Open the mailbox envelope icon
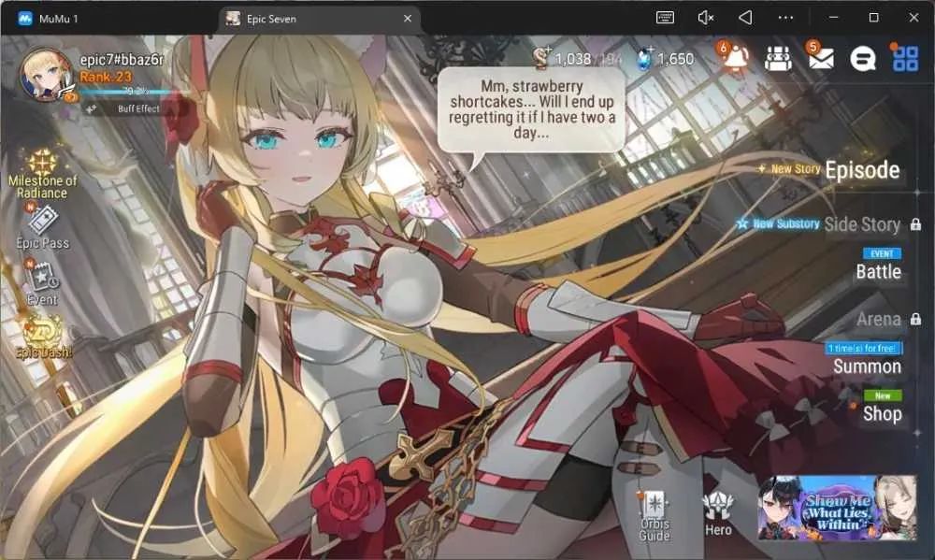 coord(820,58)
